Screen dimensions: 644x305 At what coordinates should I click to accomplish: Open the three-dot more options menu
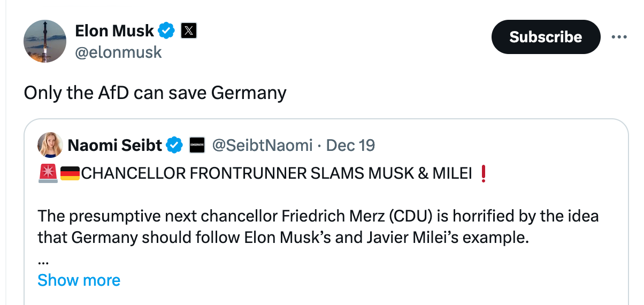pos(619,37)
